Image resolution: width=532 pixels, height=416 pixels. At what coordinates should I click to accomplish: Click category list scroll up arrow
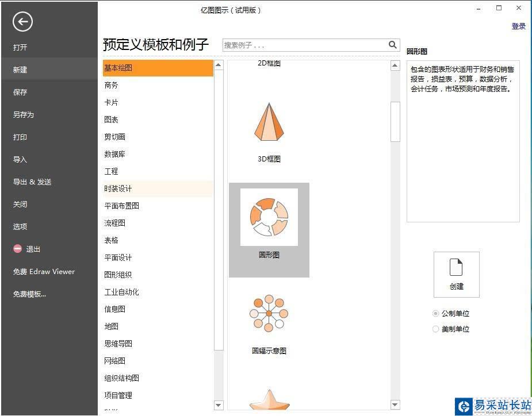tap(219, 65)
